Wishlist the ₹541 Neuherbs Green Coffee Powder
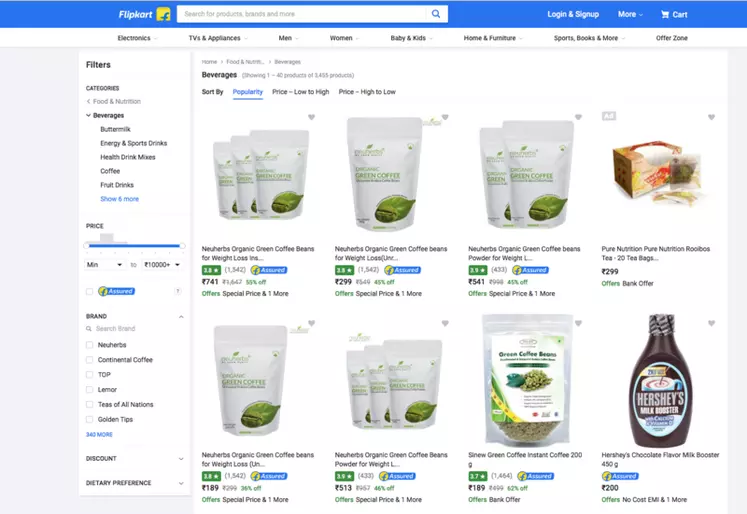The width and height of the screenshot is (747, 514). (x=578, y=117)
